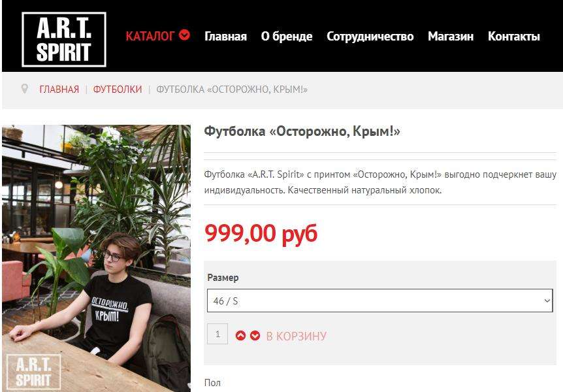Click the location pin breadcrumb icon
Image resolution: width=563 pixels, height=392 pixels.
pos(24,89)
